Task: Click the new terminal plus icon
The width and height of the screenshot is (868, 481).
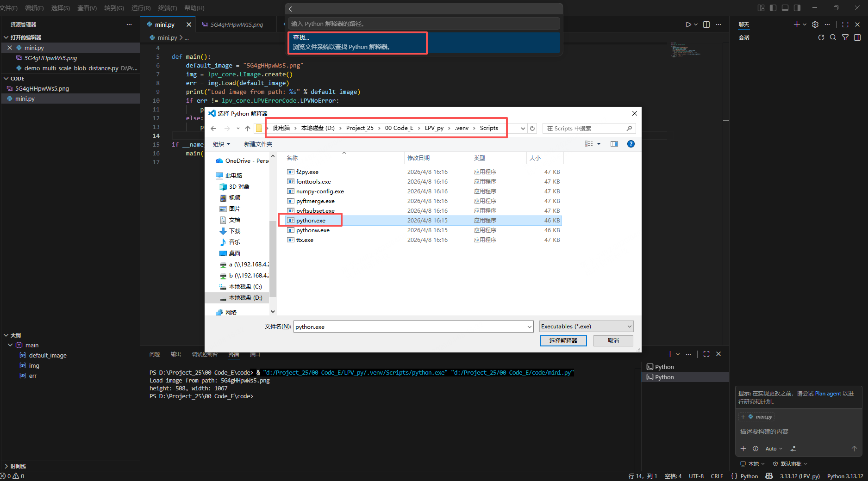Action: 669,354
